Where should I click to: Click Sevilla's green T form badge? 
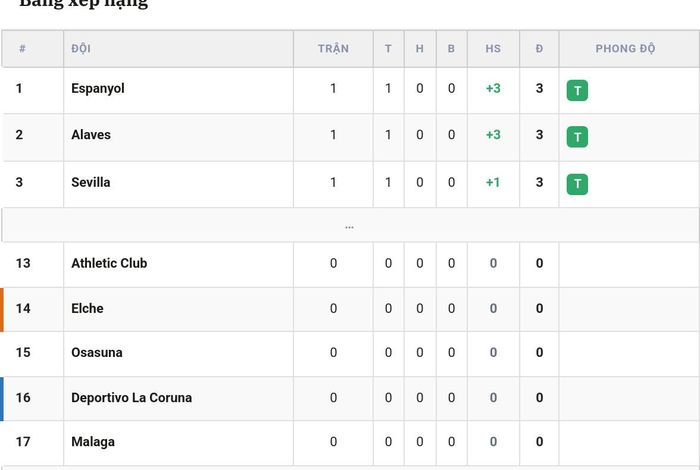pyautogui.click(x=577, y=184)
